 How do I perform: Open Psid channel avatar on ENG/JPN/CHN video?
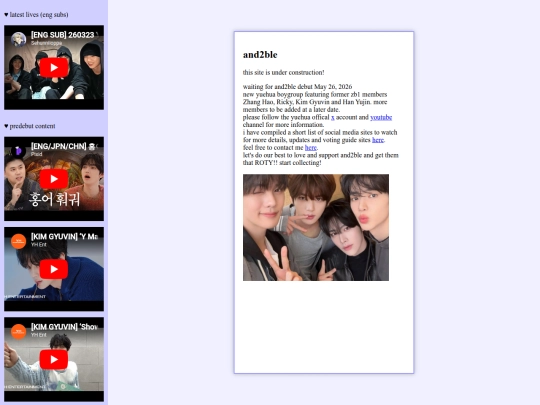pos(18,150)
